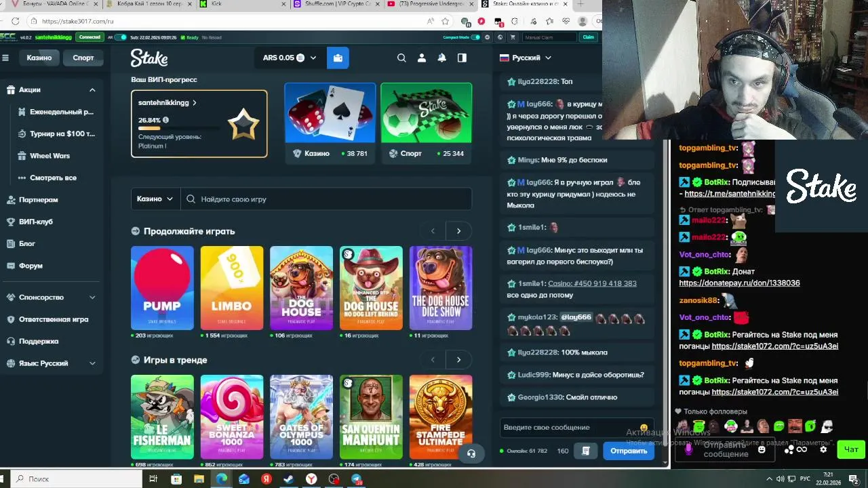
Task: Click the Platinum star badge icon
Action: pos(243,124)
